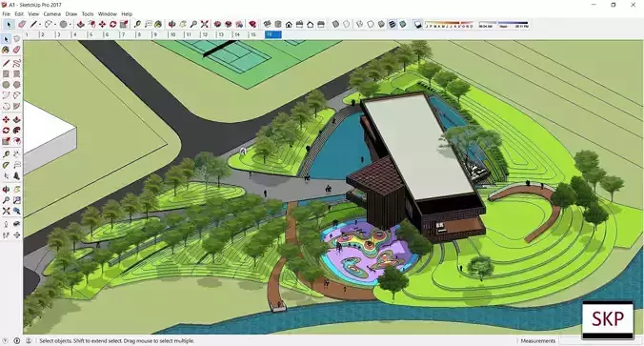Select the Rectangle tool in the left palette
The height and width of the screenshot is (346, 644).
[6, 74]
